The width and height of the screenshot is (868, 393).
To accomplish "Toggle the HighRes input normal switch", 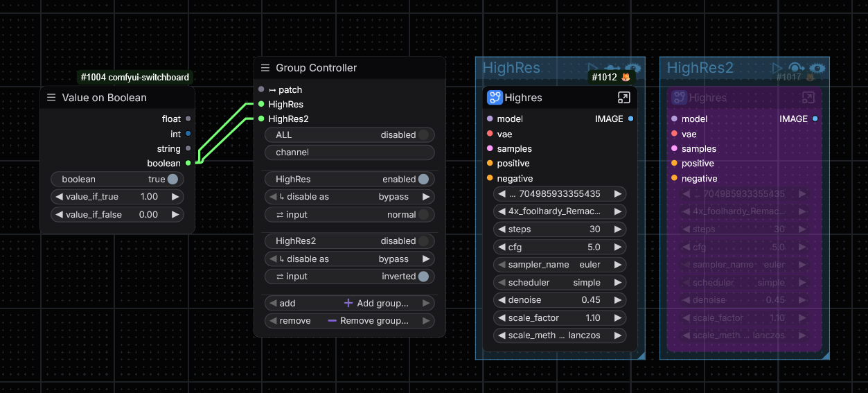I will coord(423,215).
